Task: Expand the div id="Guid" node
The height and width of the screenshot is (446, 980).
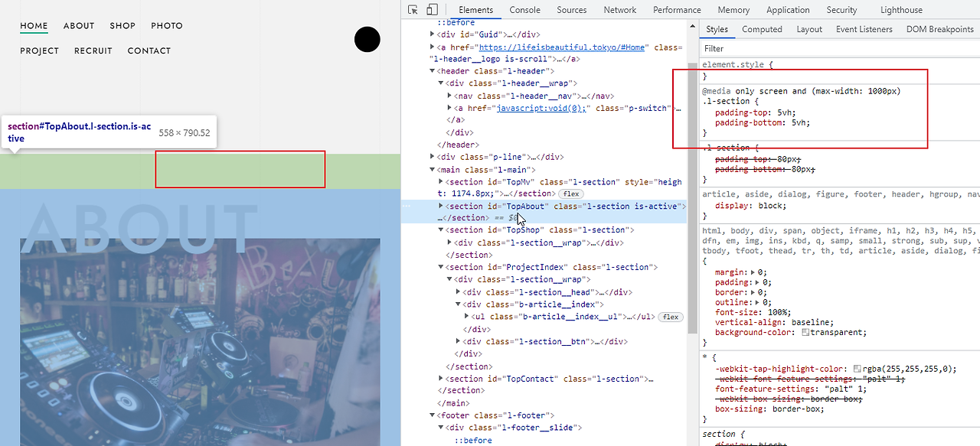Action: click(x=432, y=34)
